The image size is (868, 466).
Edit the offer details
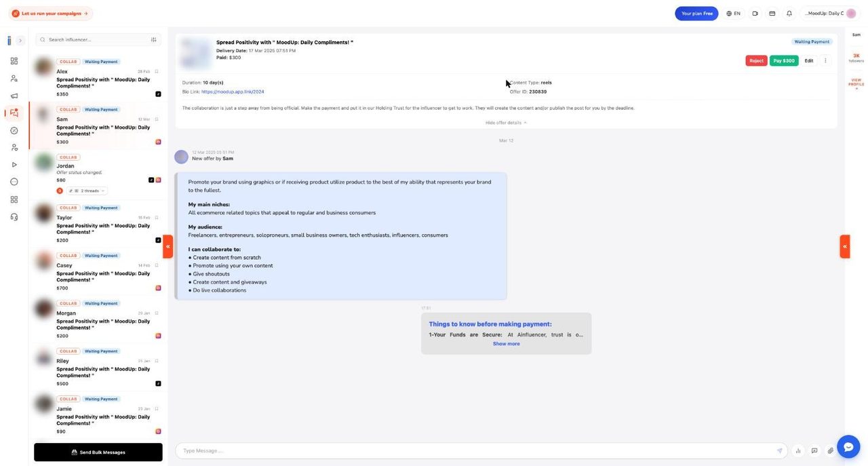pyautogui.click(x=809, y=60)
